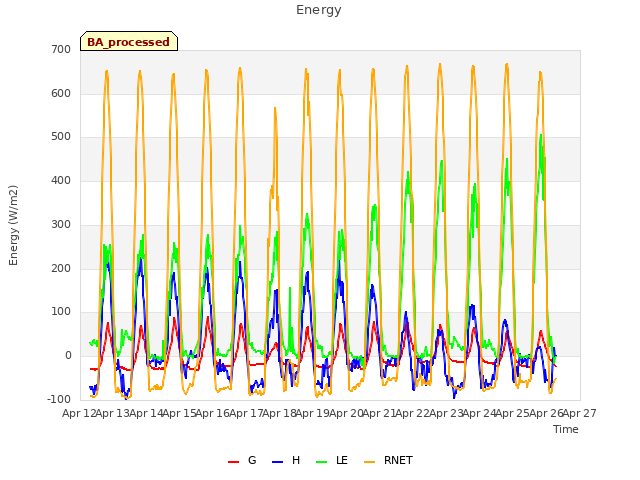Click the Energy chart title
Screen dimensions: 640x480
tap(319, 10)
